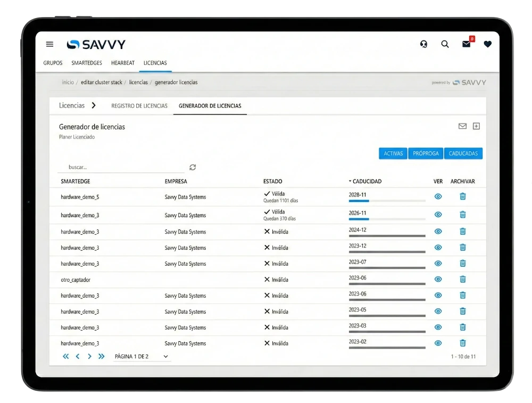Expand the Licencias chevron arrow
This screenshot has height=403, width=532.
pos(94,105)
